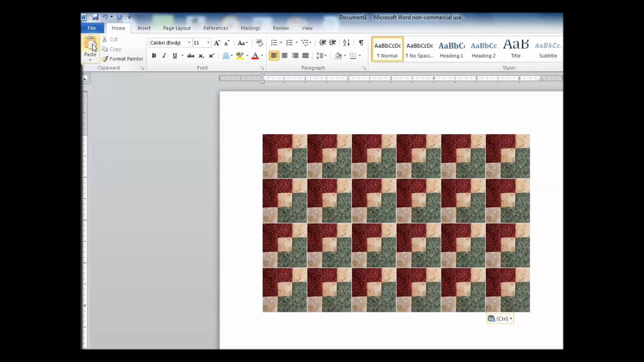Image resolution: width=644 pixels, height=362 pixels.
Task: Click the Decrease Indent icon
Action: pyautogui.click(x=323, y=43)
